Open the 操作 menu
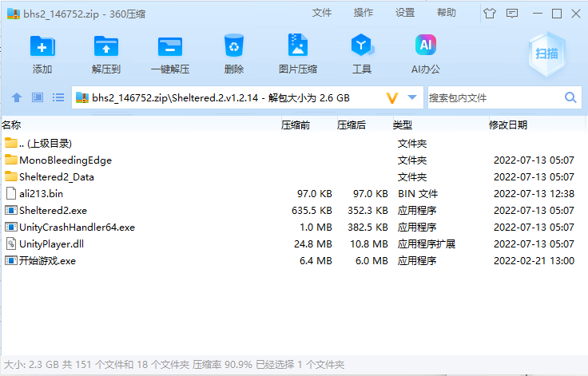Screen dimensions: 588x376 363,13
